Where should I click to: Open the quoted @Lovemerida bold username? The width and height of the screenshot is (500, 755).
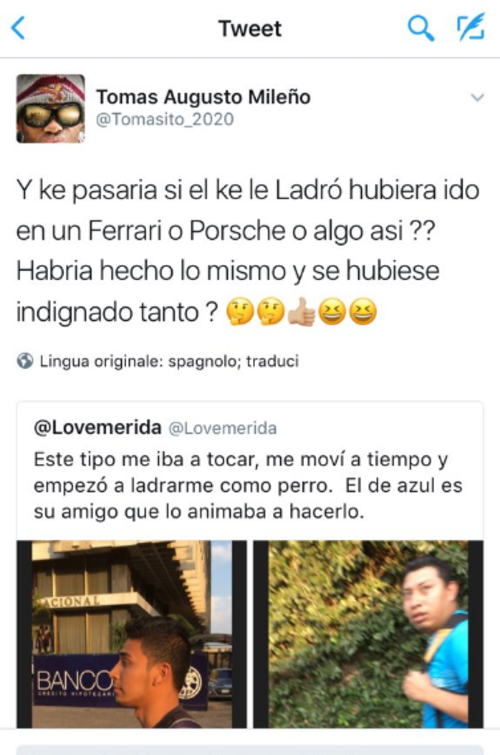pos(98,428)
